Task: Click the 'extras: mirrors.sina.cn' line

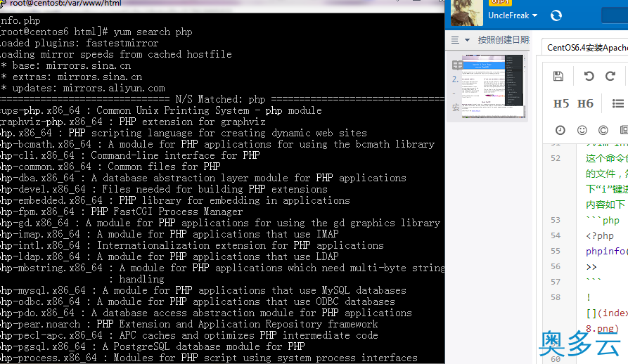Action: coord(71,77)
